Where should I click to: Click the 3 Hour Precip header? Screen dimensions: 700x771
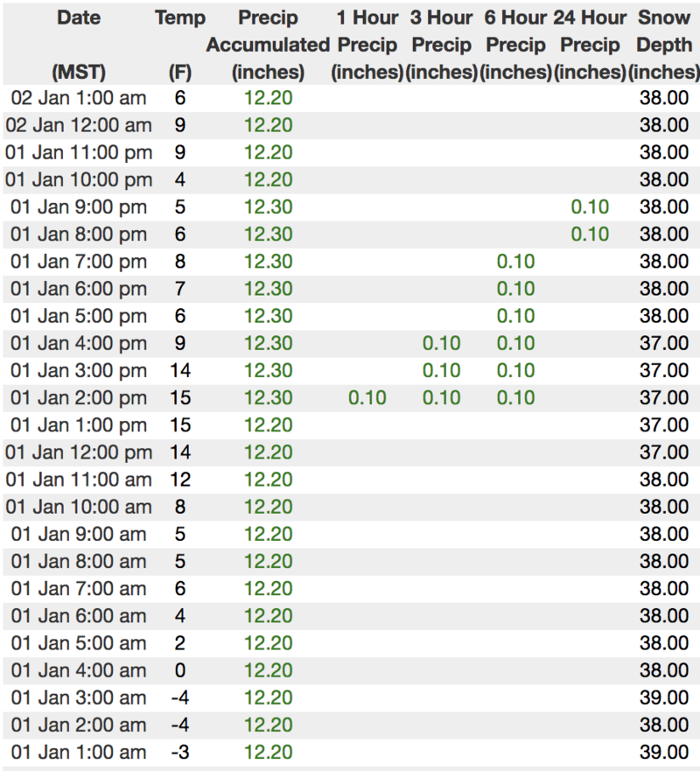(x=441, y=45)
